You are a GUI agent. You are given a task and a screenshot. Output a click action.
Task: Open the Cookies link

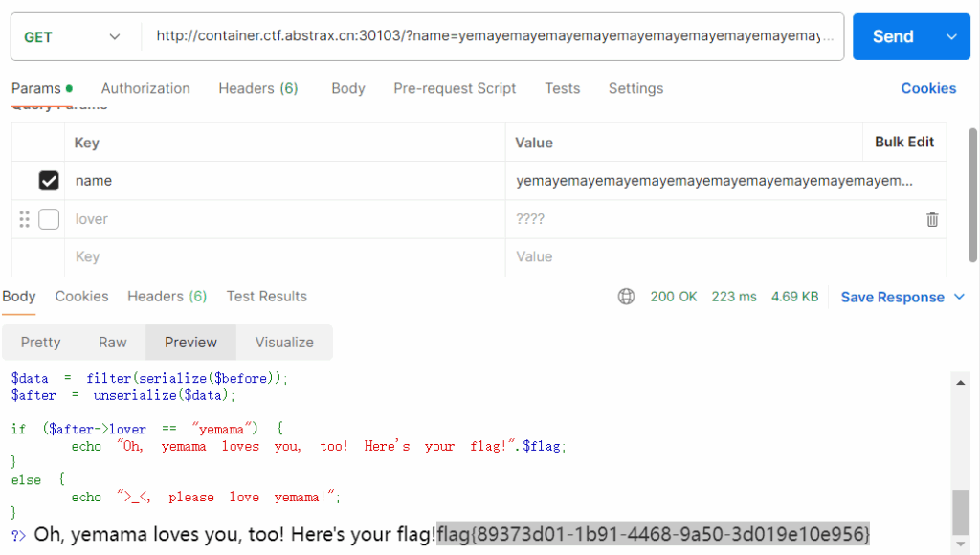tap(928, 88)
